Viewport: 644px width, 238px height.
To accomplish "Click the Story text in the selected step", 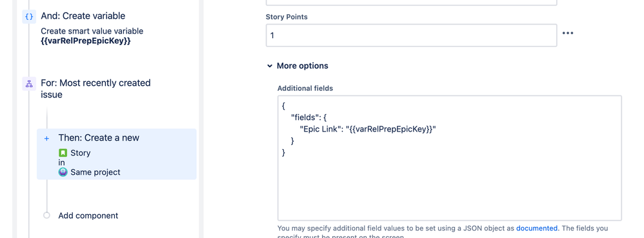I will 81,153.
